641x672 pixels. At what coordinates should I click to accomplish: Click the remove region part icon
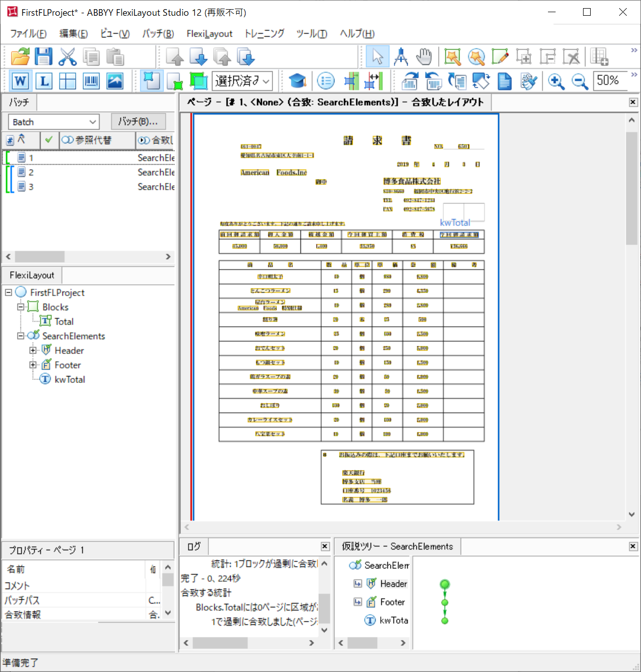(547, 56)
